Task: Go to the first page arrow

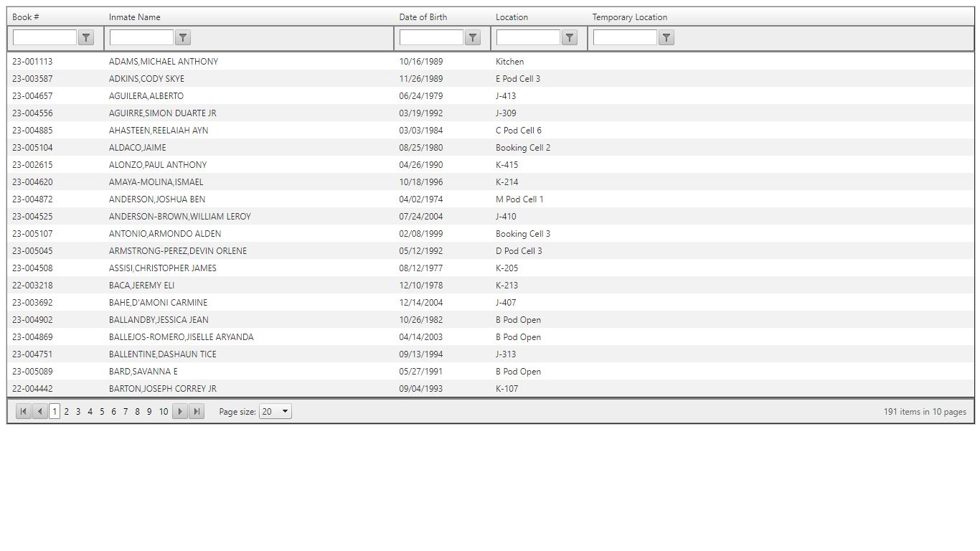Action: (x=24, y=411)
